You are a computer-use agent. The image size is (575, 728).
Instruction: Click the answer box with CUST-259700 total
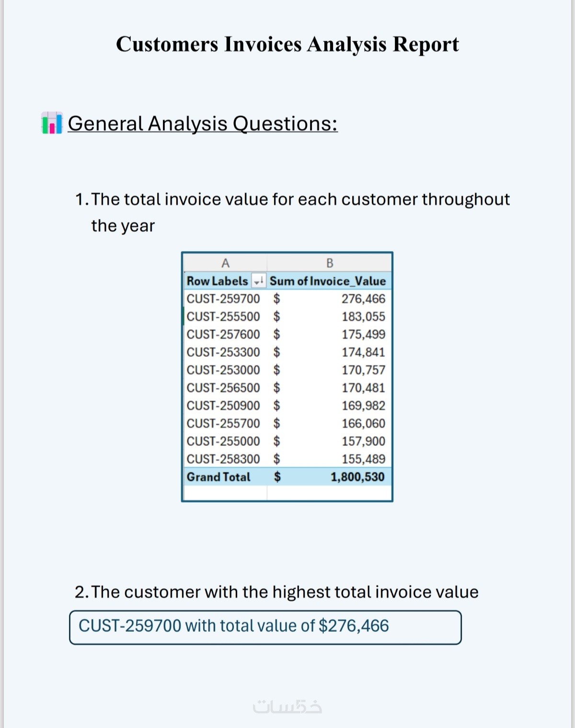265,627
